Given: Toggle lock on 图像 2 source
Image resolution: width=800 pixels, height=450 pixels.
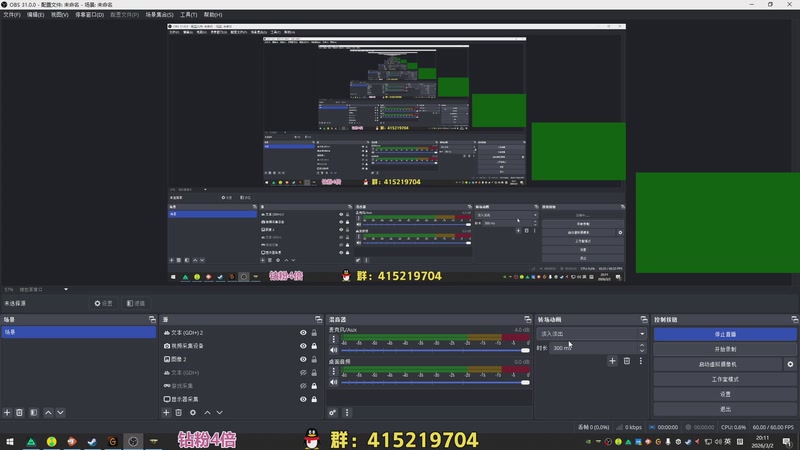Looking at the screenshot, I should pos(314,359).
